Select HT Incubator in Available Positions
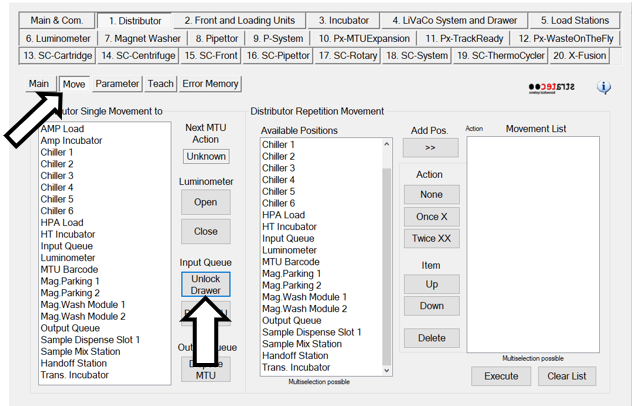 (x=290, y=227)
